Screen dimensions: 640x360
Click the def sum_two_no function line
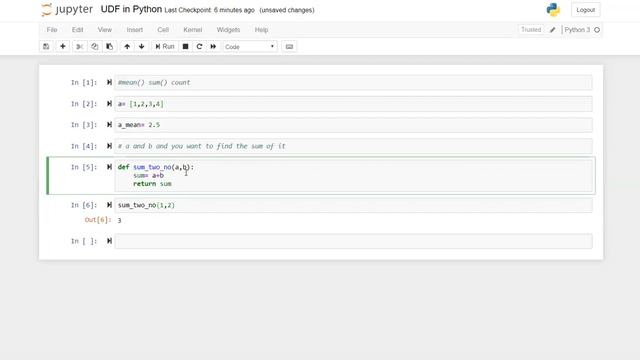[156, 167]
